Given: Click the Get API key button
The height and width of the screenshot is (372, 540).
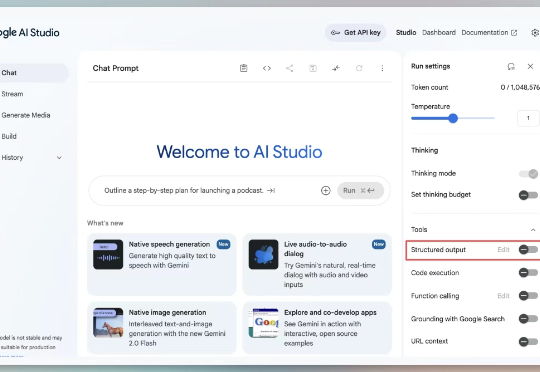Looking at the screenshot, I should coord(355,33).
